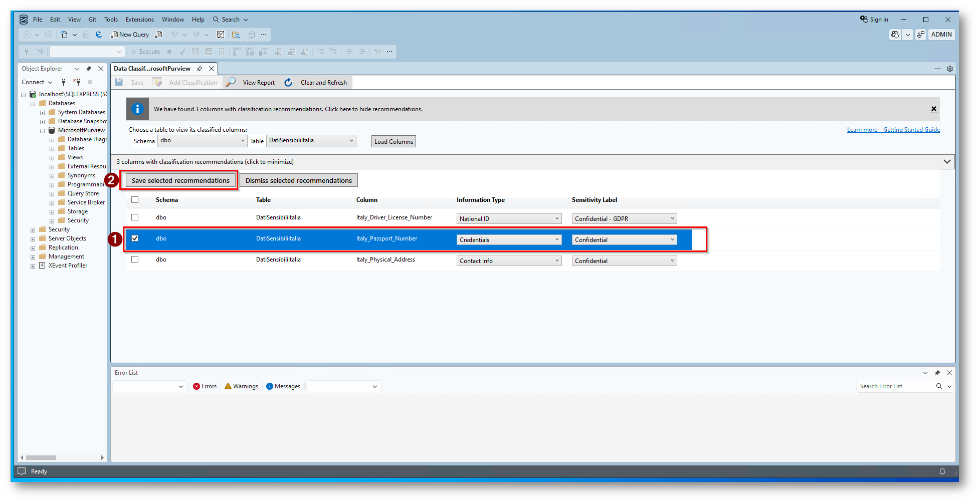
Task: Pin the Object Explorer panel
Action: [89, 69]
